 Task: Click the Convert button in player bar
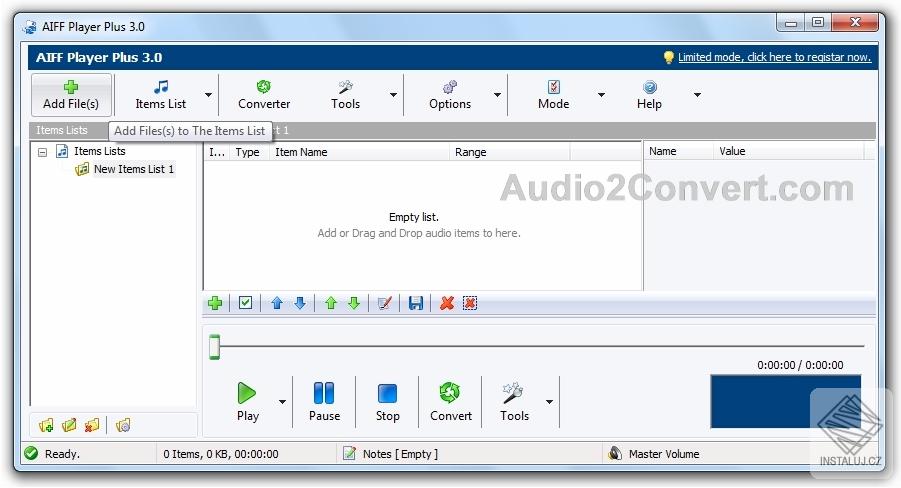point(450,402)
